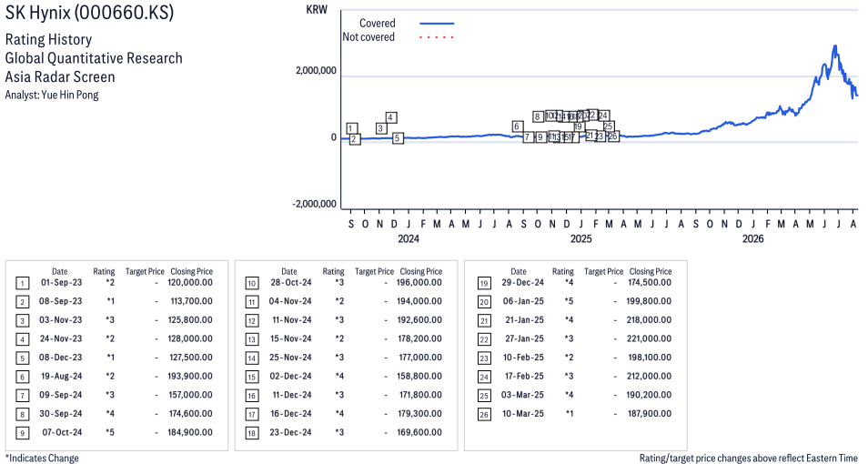This screenshot has height=464, width=868.
Task: Click the closing price 194,000.00
Action: pos(419,301)
